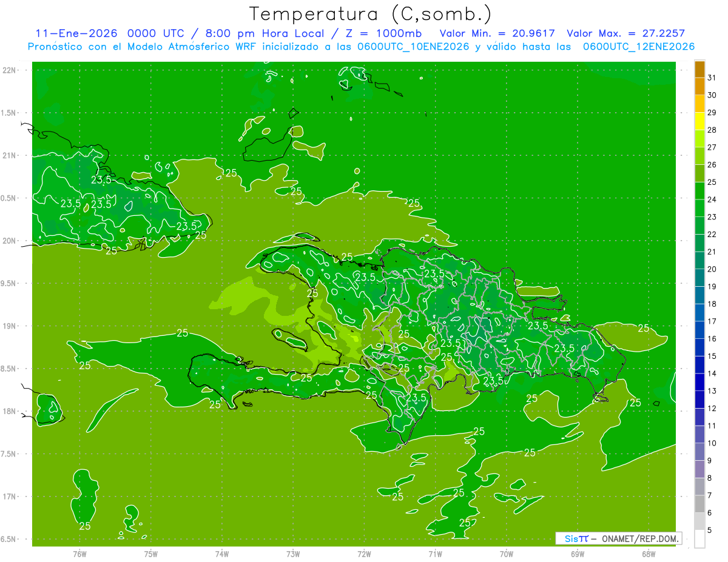This screenshot has height=562, width=728.
Task: Pick the purple swatch between 9 and 10
Action: [699, 452]
